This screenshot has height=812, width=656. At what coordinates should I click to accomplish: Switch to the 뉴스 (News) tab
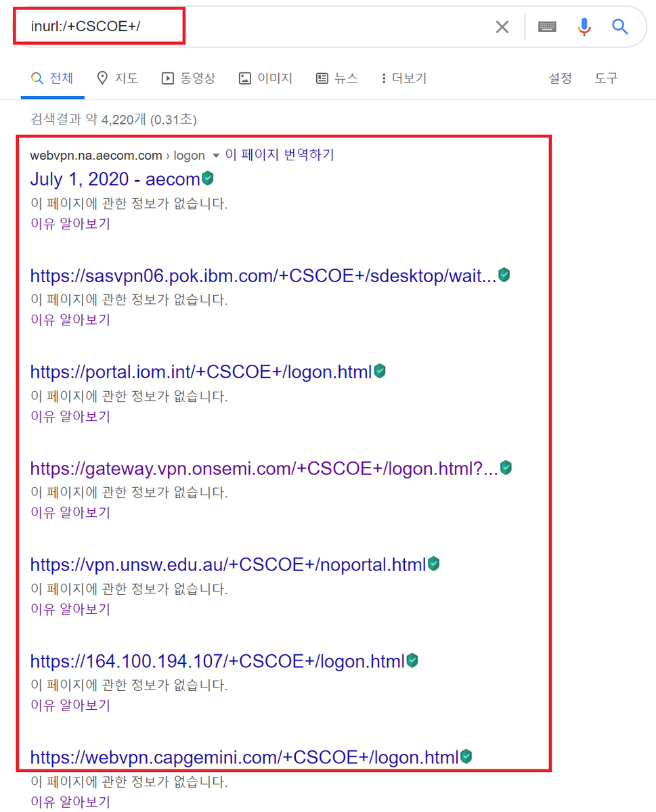coord(337,78)
